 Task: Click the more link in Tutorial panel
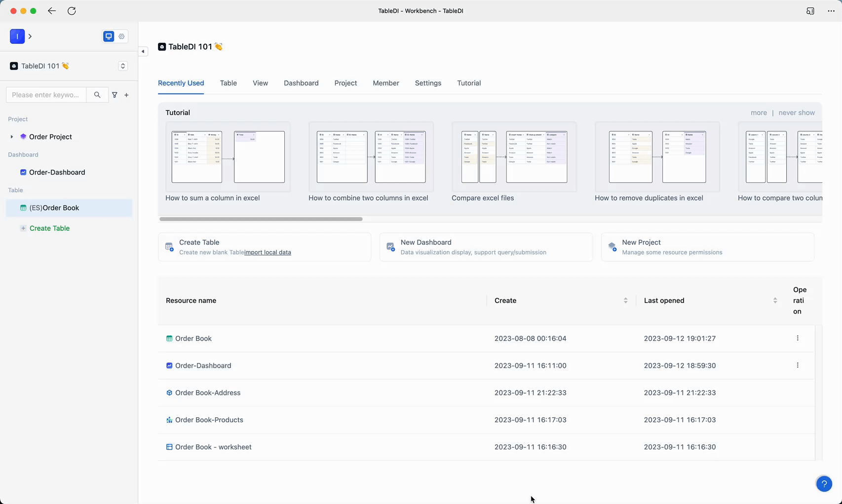pyautogui.click(x=759, y=112)
